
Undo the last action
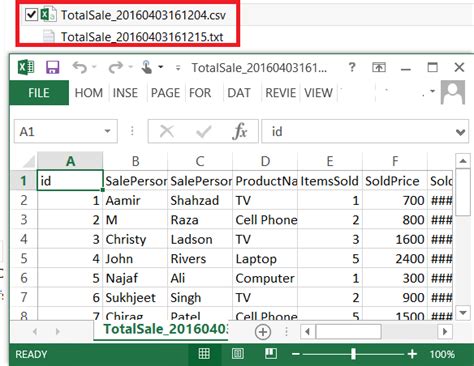click(80, 67)
